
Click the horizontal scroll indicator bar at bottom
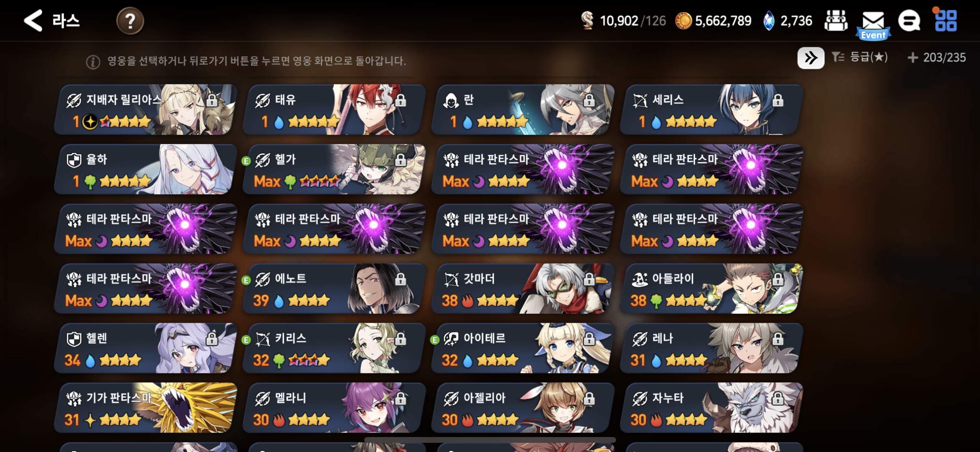pyautogui.click(x=490, y=440)
